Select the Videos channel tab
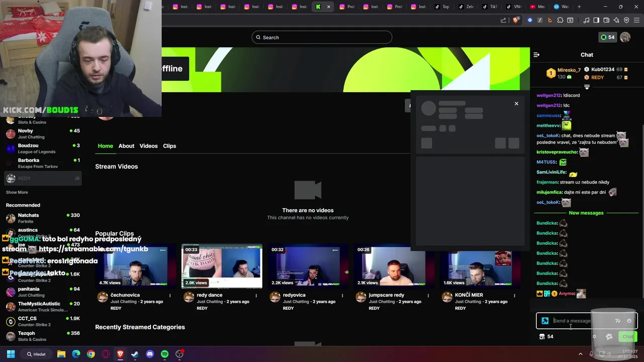The image size is (644, 362). [x=148, y=146]
